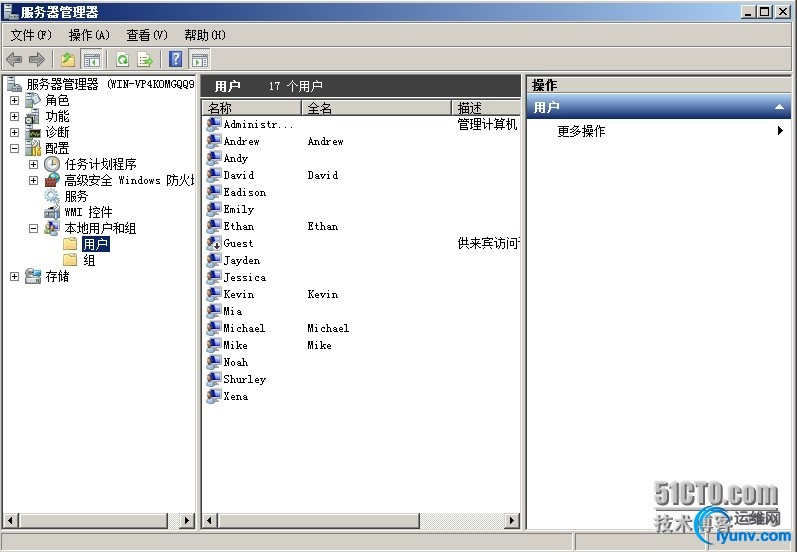Select the David user row
The width and height of the screenshot is (797, 552).
coord(362,175)
